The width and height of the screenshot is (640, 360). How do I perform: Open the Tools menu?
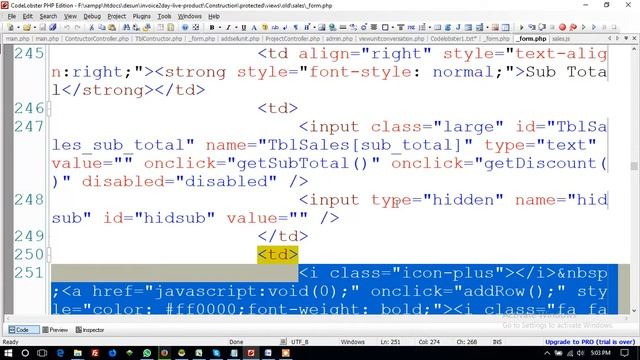(x=164, y=16)
